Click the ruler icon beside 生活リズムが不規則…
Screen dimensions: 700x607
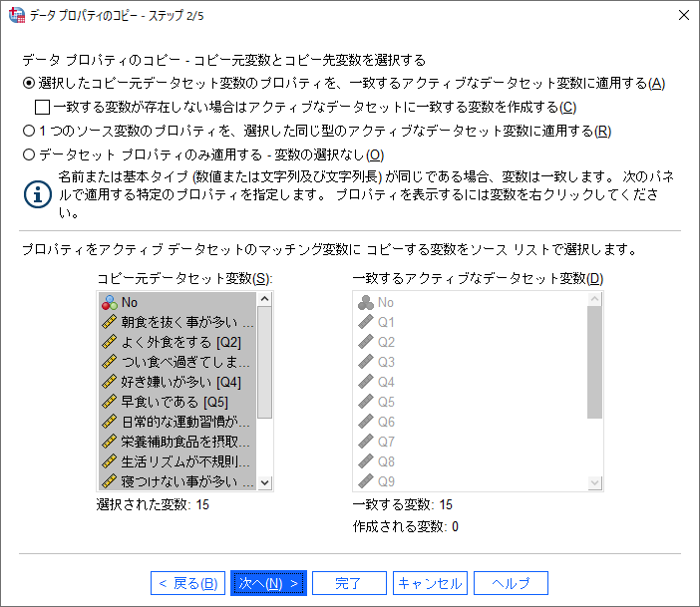[x=110, y=461]
